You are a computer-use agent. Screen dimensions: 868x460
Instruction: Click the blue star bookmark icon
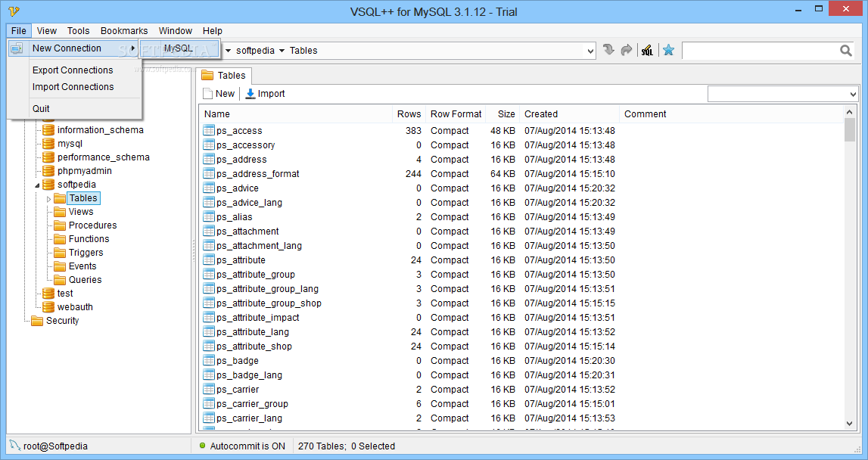[x=669, y=51]
